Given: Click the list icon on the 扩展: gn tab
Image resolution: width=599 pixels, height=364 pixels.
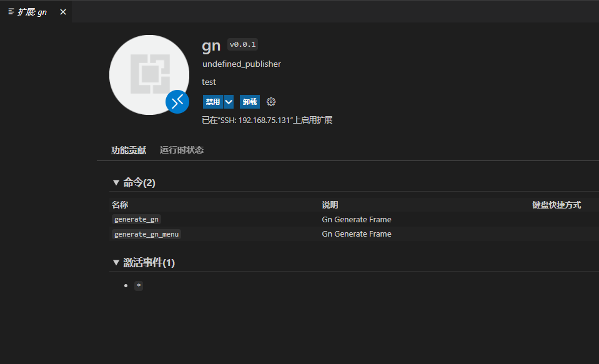Looking at the screenshot, I should [x=11, y=12].
